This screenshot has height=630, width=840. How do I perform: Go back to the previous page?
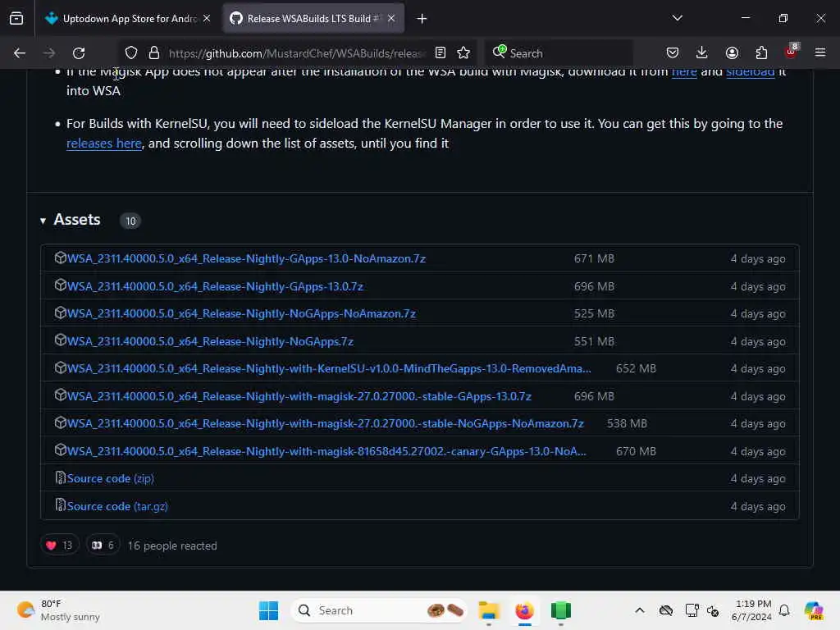pyautogui.click(x=20, y=53)
